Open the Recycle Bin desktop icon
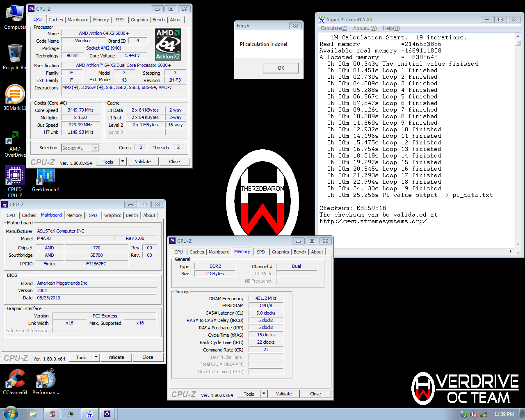This screenshot has height=420, width=525. 15,57
